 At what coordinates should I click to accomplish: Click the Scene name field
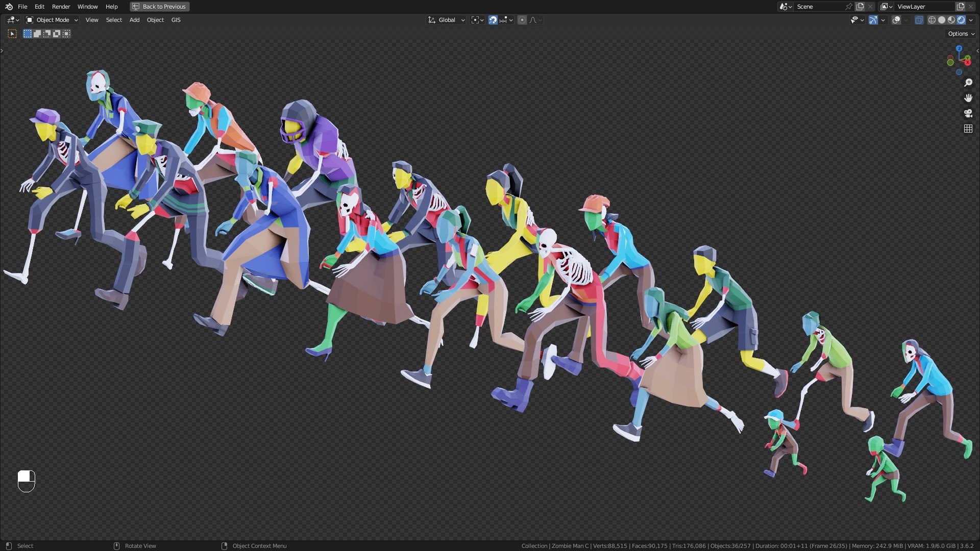819,7
